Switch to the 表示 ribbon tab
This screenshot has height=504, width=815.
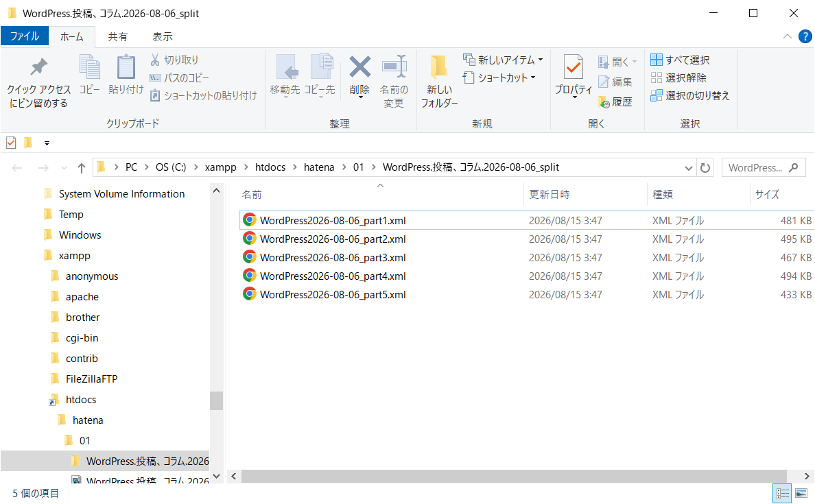tap(162, 37)
